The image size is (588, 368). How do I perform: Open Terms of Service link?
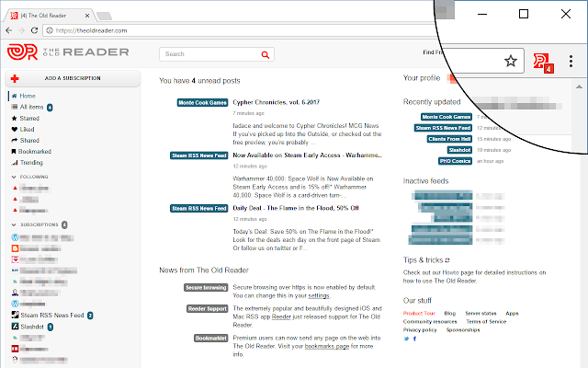(486, 321)
